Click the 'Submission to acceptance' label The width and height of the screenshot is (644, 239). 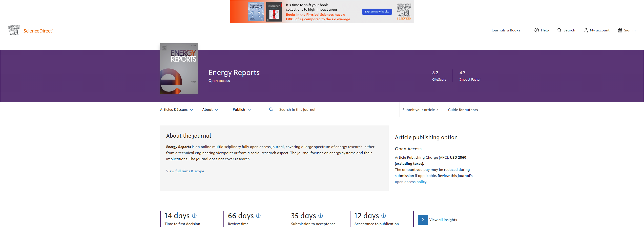(x=313, y=224)
